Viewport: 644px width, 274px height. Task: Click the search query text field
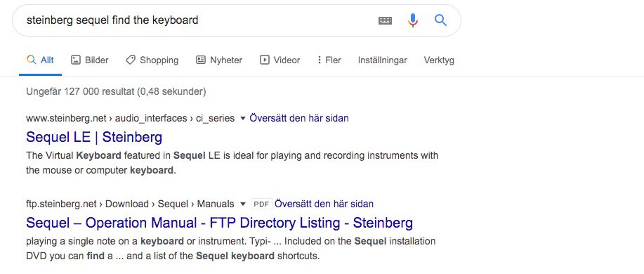pos(197,20)
